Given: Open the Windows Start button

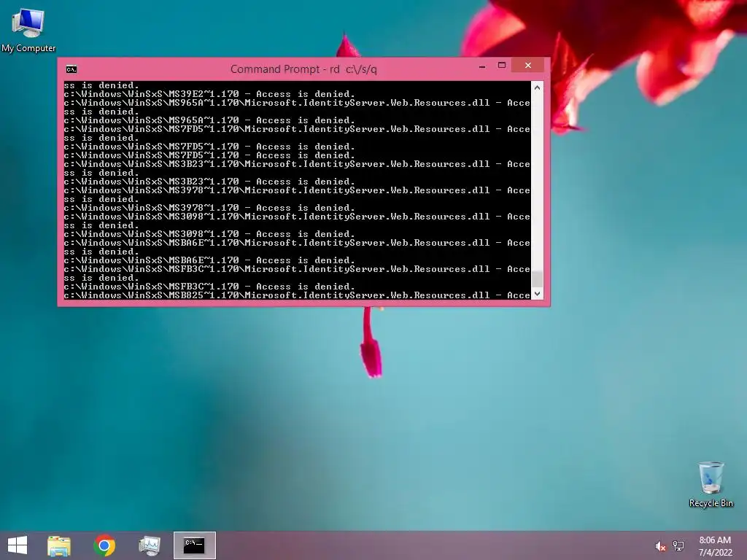Looking at the screenshot, I should coord(18,545).
